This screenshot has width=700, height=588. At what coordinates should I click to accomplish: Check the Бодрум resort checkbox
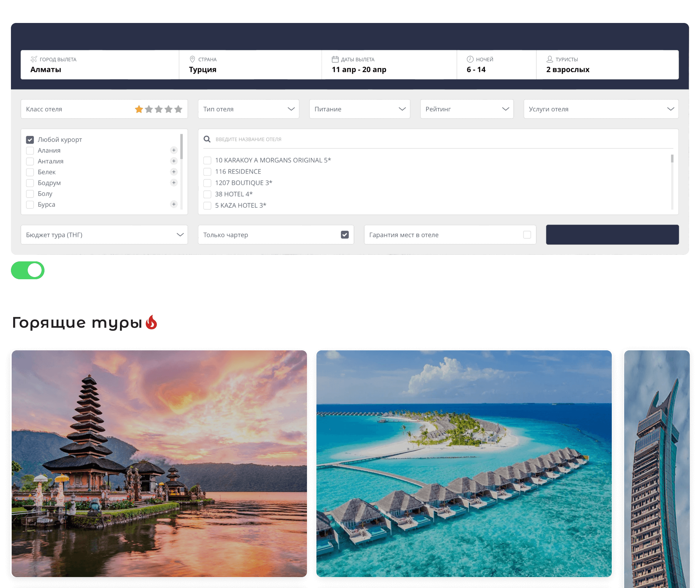point(30,183)
